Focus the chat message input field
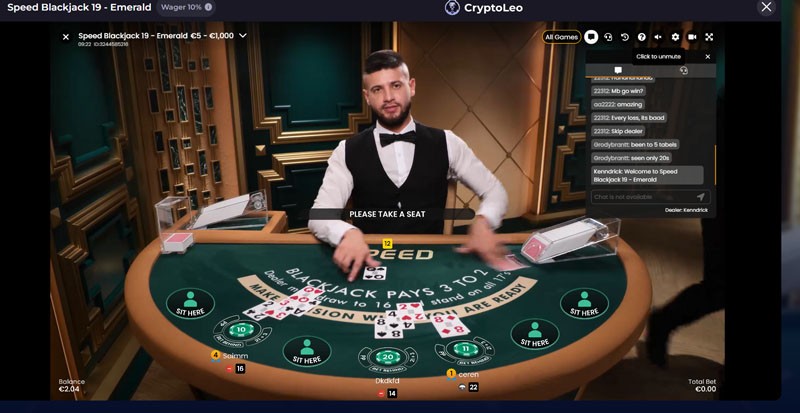800x413 pixels. click(643, 197)
